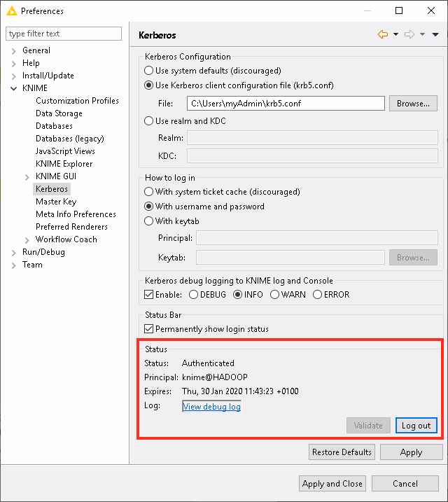Expand the General preferences tree node
The height and width of the screenshot is (502, 448).
pyautogui.click(x=14, y=50)
